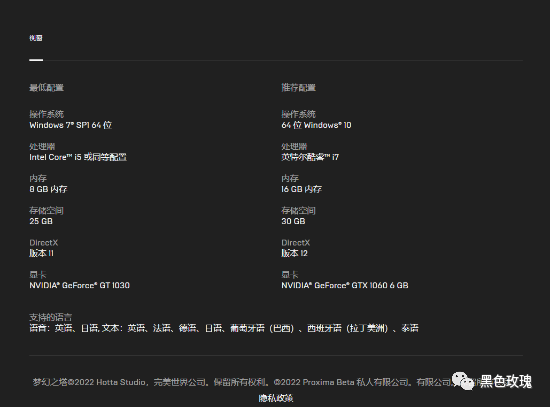
Task: Click the Windows 7 SP1 64-bit text
Action: pos(71,125)
